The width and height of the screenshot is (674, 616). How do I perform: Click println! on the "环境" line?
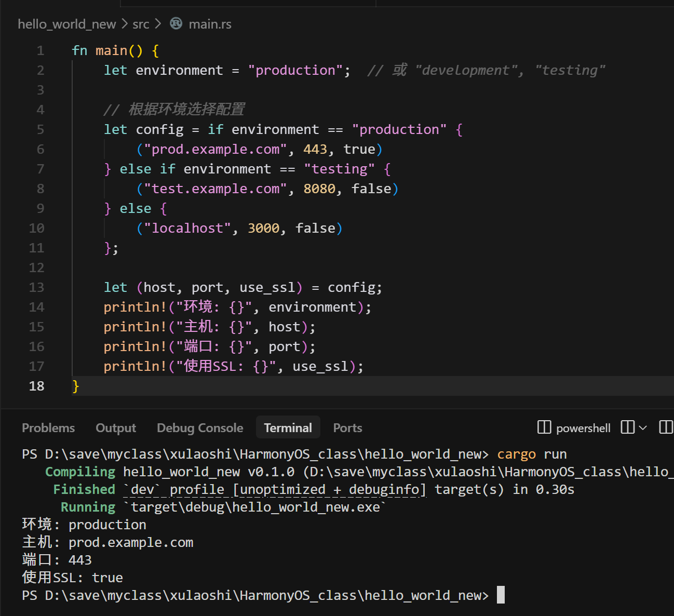pos(136,307)
